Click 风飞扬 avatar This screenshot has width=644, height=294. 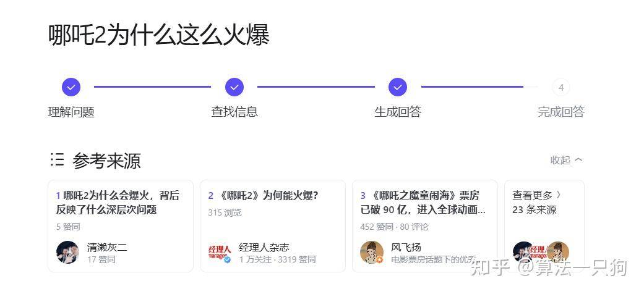tap(372, 252)
